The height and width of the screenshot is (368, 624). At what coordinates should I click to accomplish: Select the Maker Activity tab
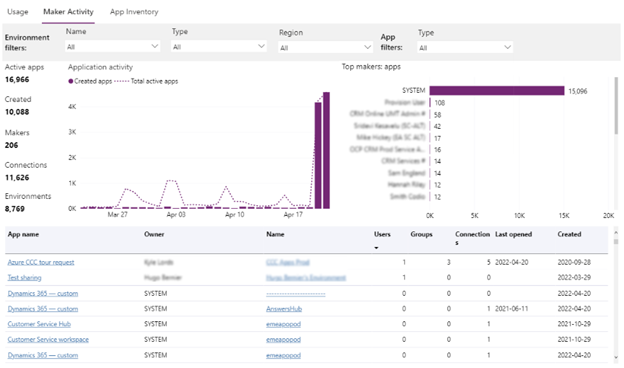pyautogui.click(x=68, y=12)
